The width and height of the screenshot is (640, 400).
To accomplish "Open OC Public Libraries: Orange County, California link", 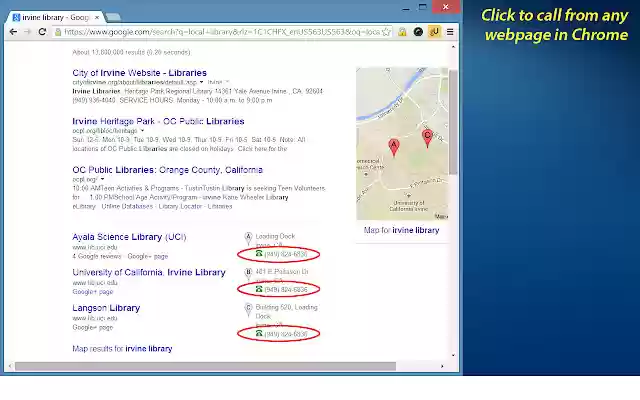I will [x=167, y=170].
